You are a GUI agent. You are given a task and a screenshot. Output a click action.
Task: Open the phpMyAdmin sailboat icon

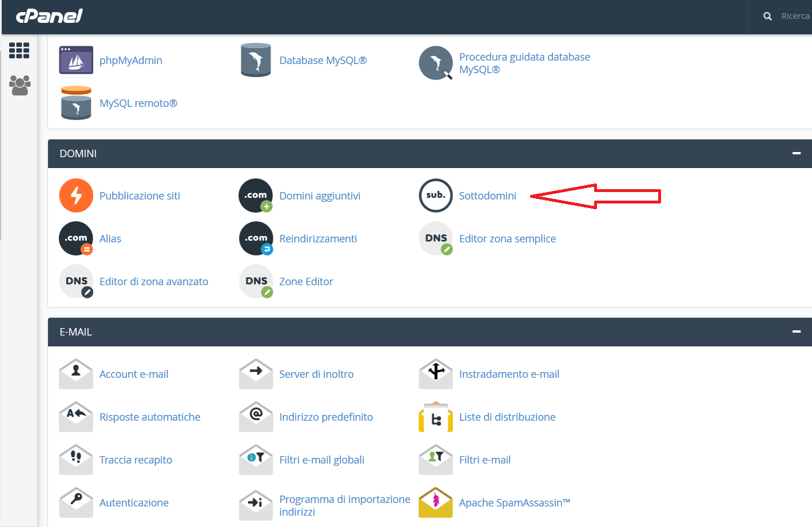tap(76, 60)
